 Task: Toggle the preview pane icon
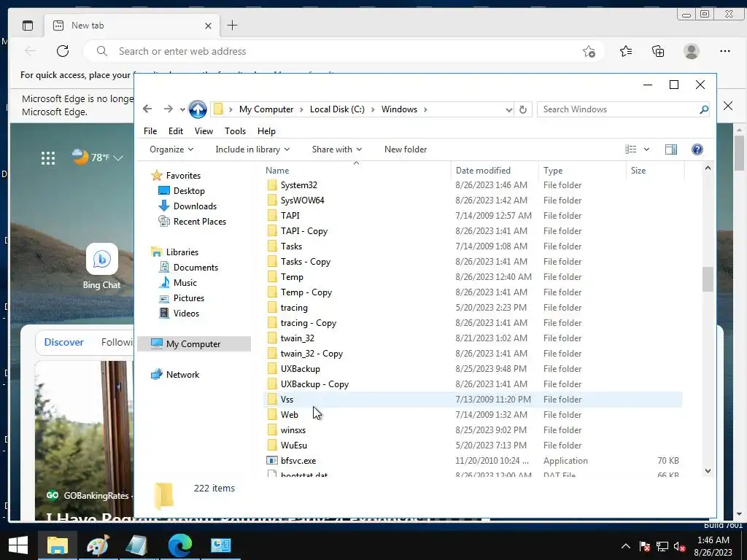[x=671, y=149]
